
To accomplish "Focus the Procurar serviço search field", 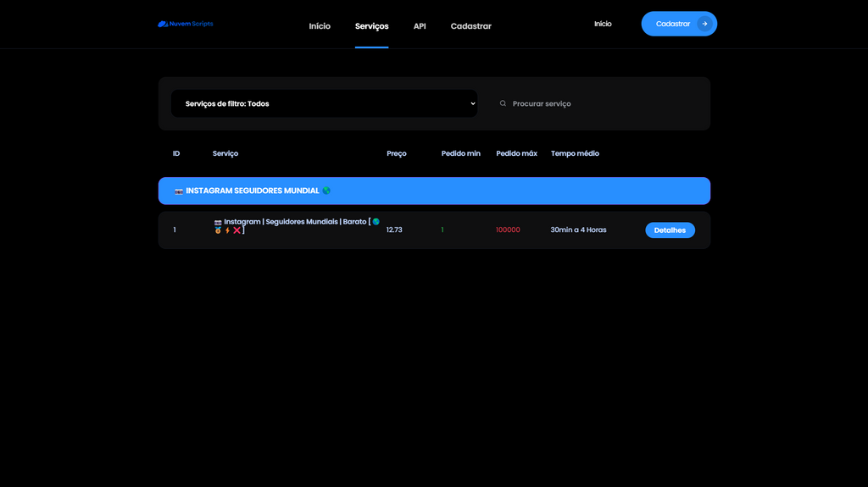I will point(593,103).
